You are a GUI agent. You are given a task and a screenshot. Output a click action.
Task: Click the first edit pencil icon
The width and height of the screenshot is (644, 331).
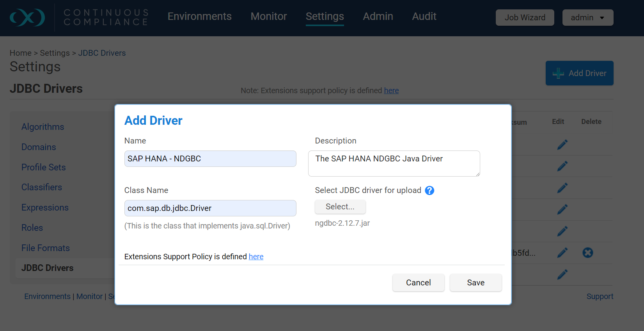pyautogui.click(x=562, y=145)
